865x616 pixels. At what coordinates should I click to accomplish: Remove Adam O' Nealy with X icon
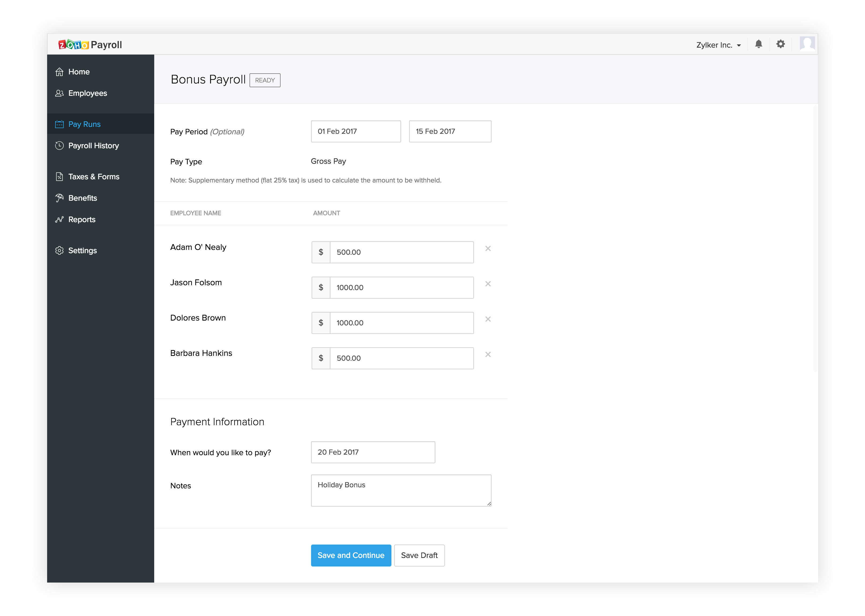488,249
